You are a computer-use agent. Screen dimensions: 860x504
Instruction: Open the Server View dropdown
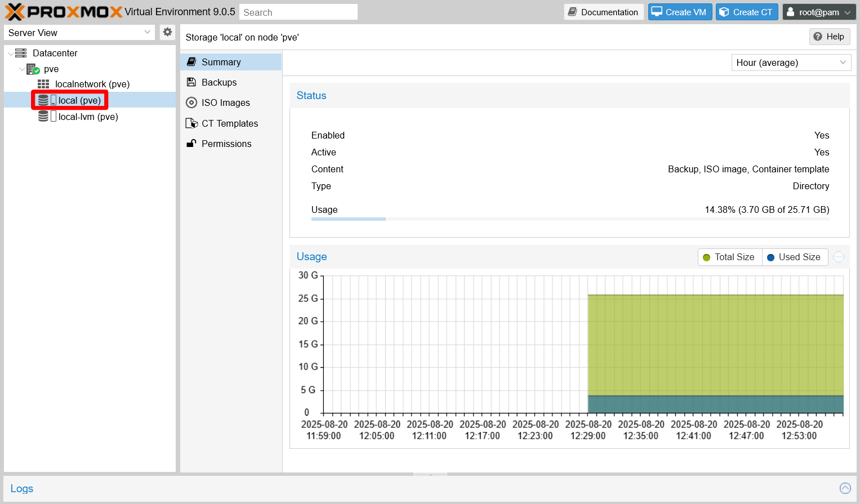[79, 33]
